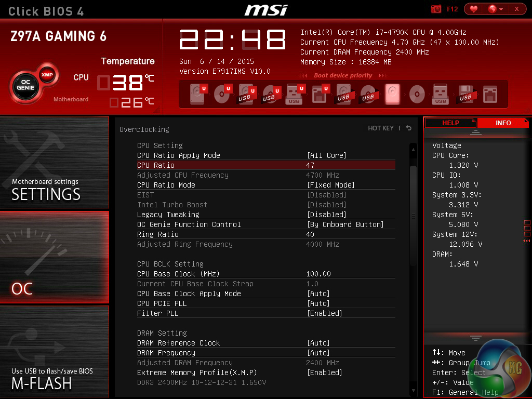Switch to the INFO tab

click(503, 123)
